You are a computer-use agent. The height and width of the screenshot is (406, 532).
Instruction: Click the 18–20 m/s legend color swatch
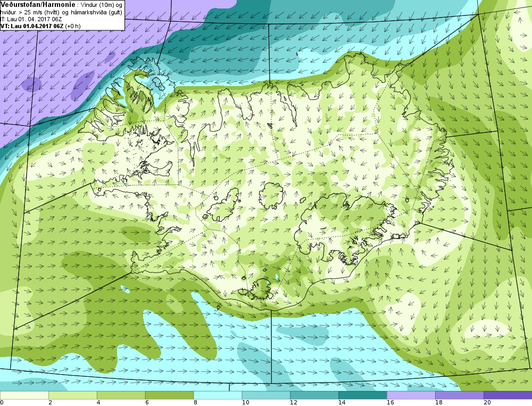[460, 395]
